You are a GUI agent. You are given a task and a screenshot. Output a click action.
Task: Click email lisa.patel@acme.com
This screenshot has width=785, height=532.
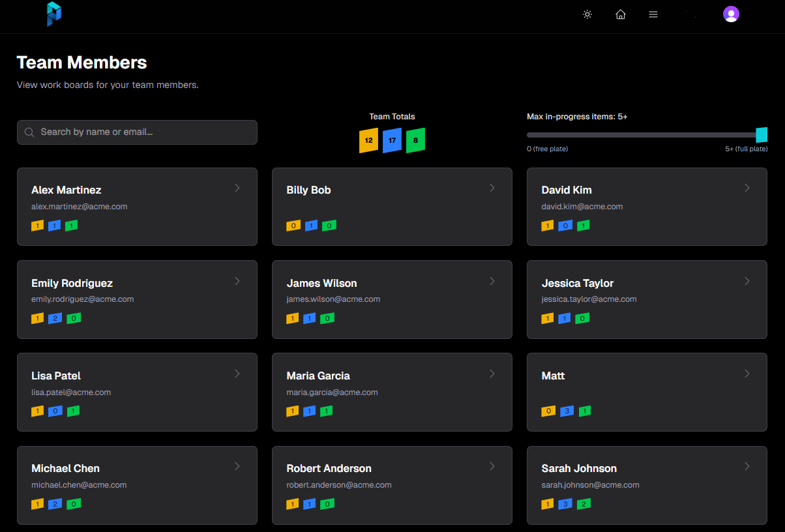pos(71,392)
